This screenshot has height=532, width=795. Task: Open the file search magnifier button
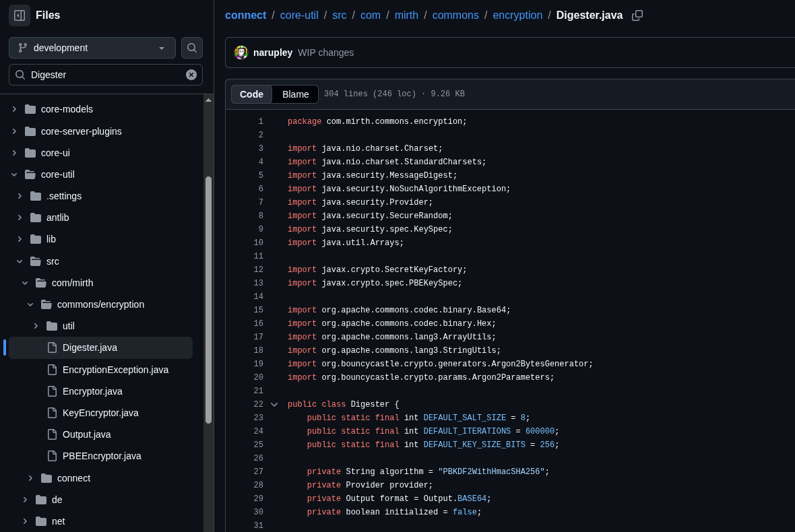191,48
